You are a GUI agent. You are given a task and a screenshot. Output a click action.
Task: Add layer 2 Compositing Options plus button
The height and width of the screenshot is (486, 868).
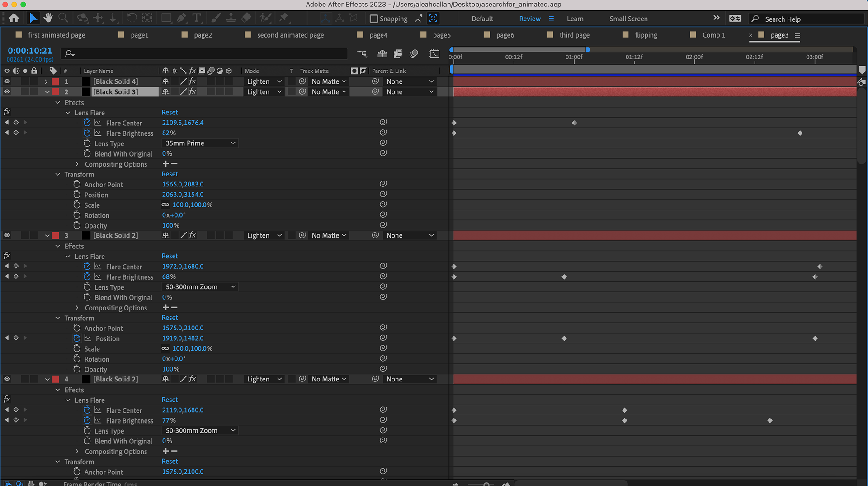coord(165,163)
